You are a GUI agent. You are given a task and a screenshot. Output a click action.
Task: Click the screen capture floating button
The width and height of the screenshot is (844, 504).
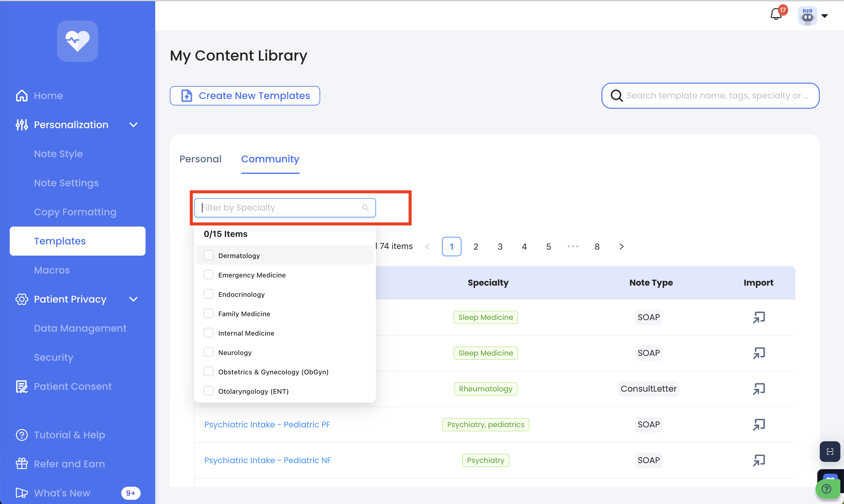(x=830, y=451)
